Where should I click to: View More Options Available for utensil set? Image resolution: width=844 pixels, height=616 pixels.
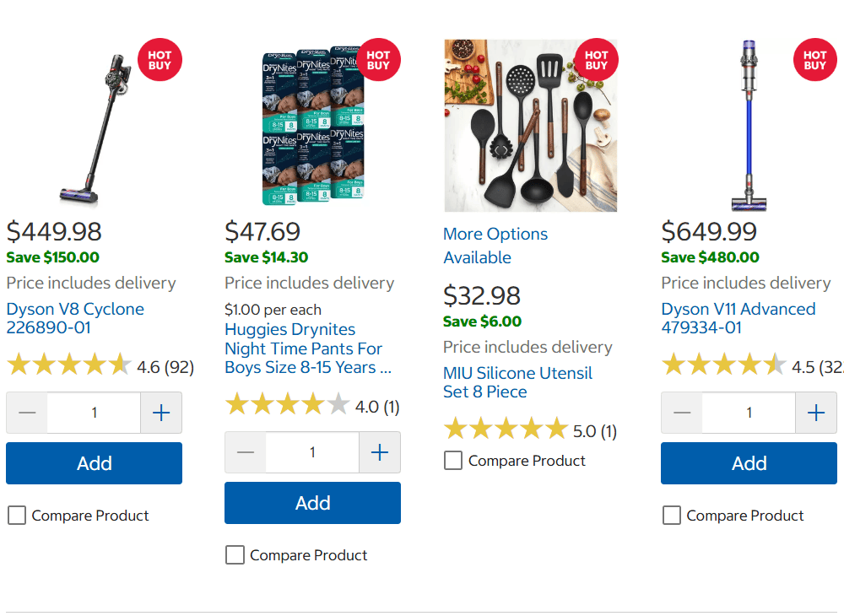tap(495, 246)
